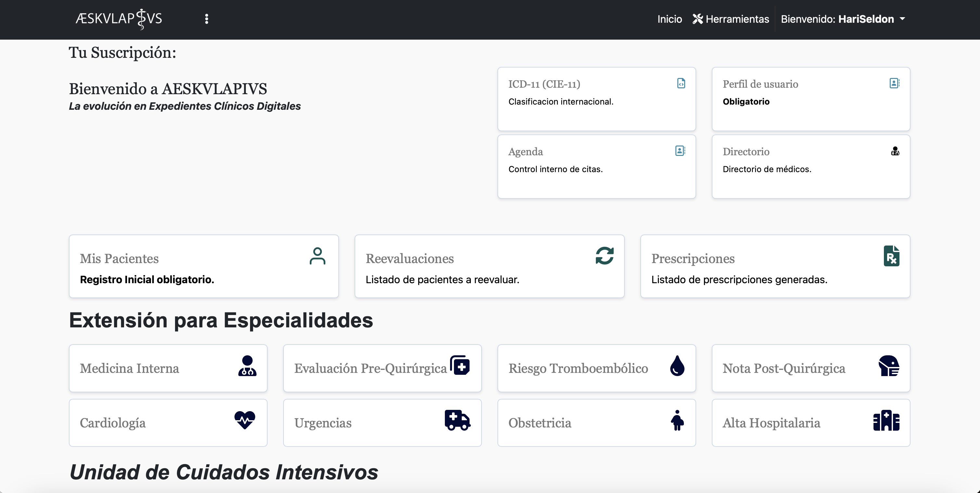This screenshot has height=493, width=980.
Task: Click the Riesgo Tromboembólico blood drop icon
Action: 677,366
